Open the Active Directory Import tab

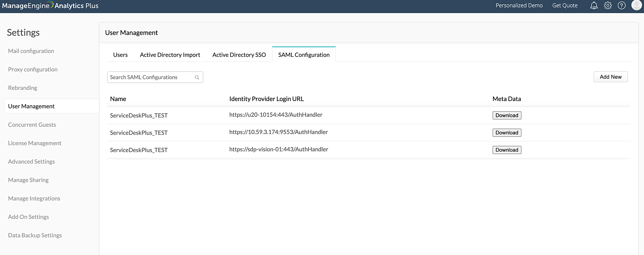point(170,55)
